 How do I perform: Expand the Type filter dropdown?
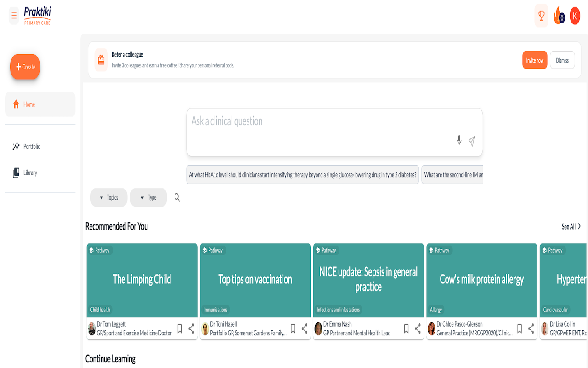[148, 197]
